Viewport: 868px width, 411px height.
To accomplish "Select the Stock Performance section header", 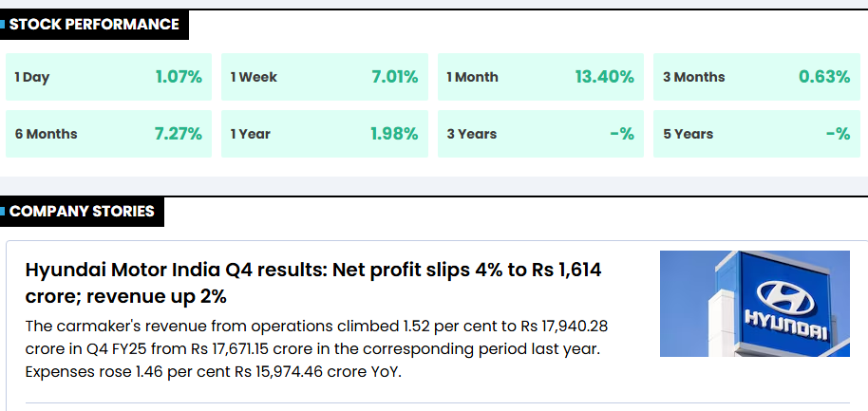I will [x=94, y=25].
